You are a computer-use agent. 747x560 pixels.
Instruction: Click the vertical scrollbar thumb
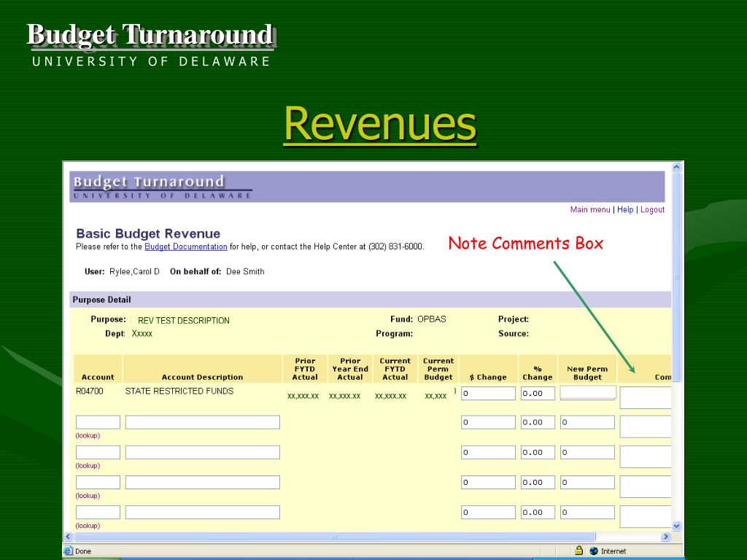(676, 276)
